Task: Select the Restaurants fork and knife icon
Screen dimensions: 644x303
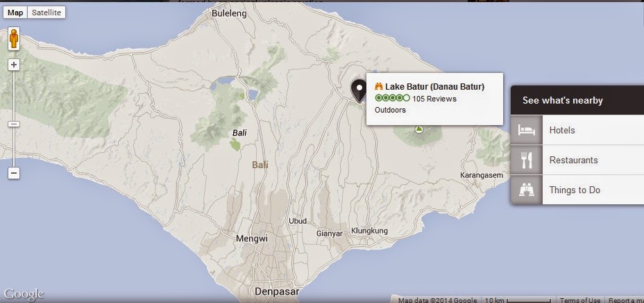Action: click(527, 160)
